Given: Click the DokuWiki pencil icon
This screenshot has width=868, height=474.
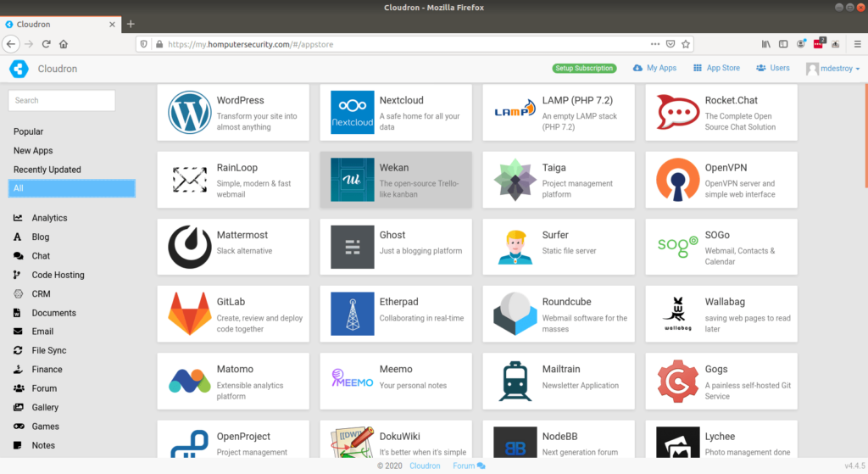Looking at the screenshot, I should point(352,443).
